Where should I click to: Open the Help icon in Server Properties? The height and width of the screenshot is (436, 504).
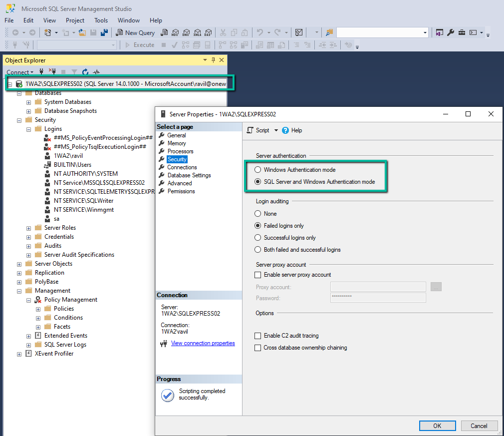click(286, 130)
